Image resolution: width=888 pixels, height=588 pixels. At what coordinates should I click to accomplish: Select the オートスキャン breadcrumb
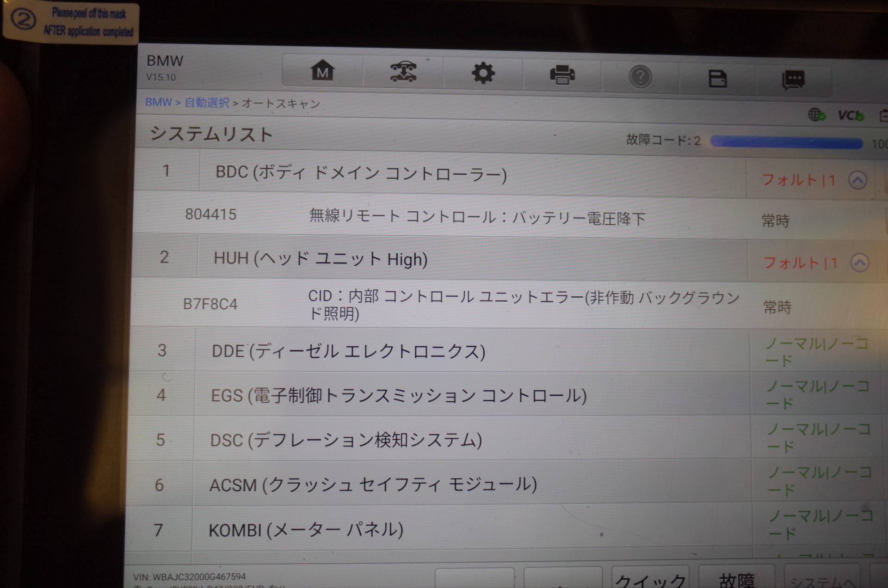(281, 104)
